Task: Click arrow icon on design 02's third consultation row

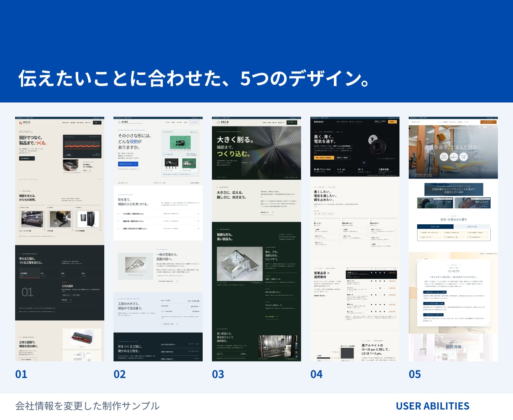Action: (198, 228)
